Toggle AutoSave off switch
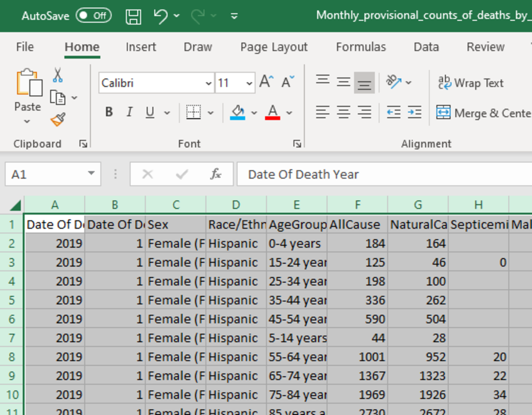 93,15
